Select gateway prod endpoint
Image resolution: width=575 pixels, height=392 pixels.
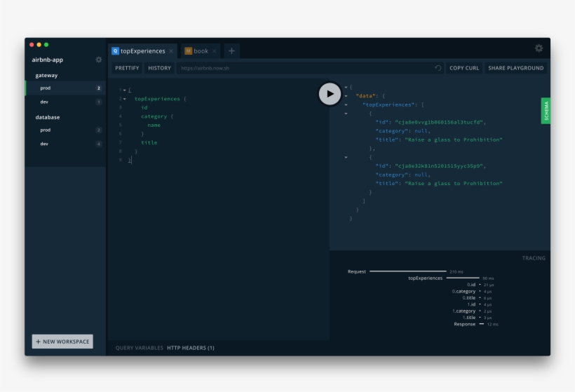65,88
